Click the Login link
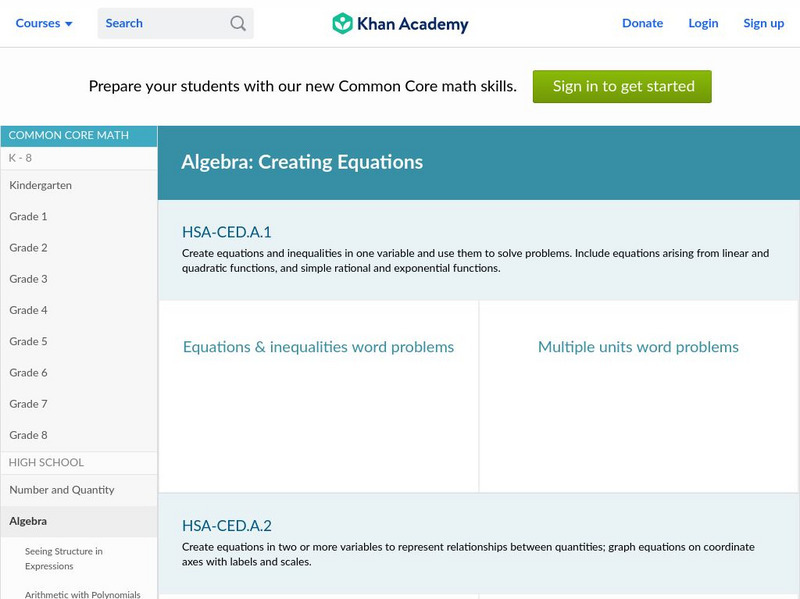The height and width of the screenshot is (599, 800). pos(703,23)
